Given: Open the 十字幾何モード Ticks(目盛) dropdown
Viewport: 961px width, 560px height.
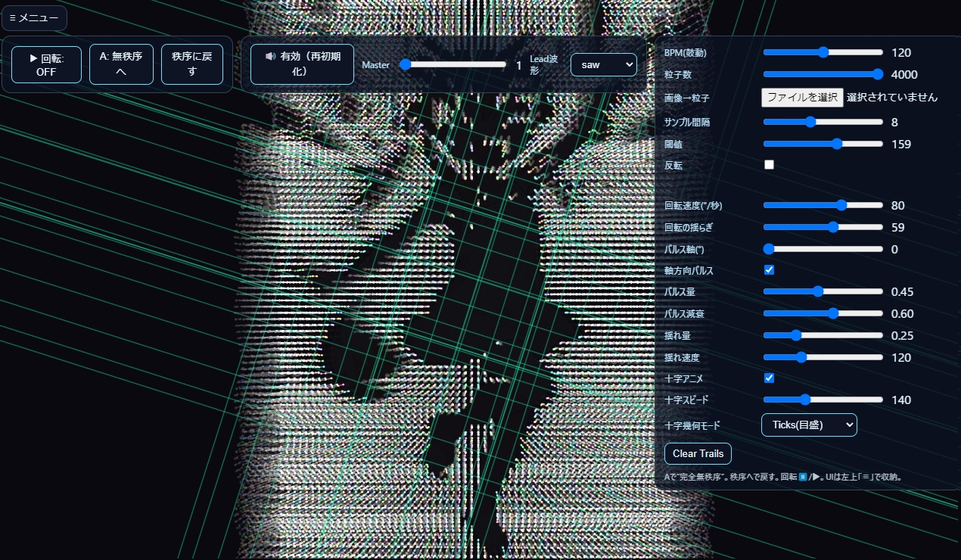Looking at the screenshot, I should 809,425.
